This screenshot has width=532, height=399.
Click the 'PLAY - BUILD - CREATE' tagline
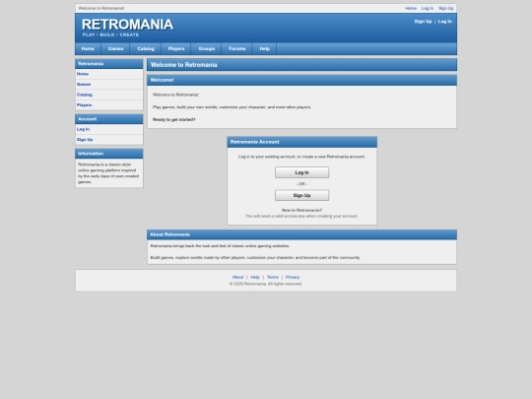tap(110, 34)
